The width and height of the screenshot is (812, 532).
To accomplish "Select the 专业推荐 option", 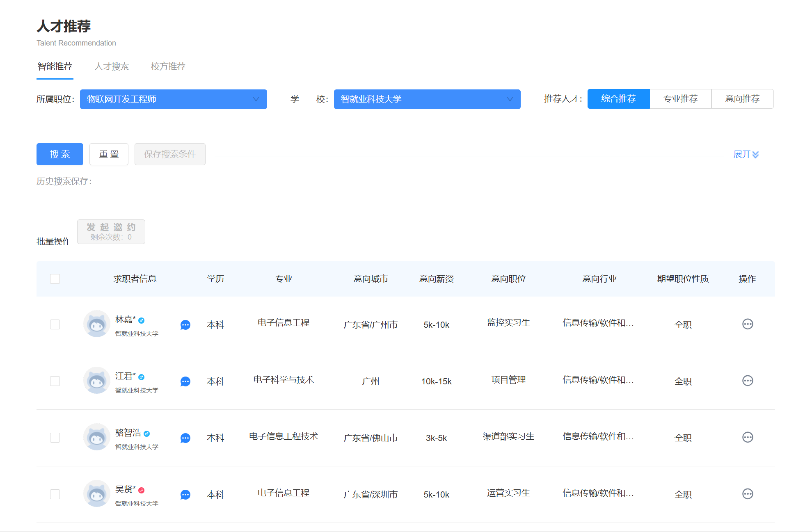I will [x=680, y=99].
